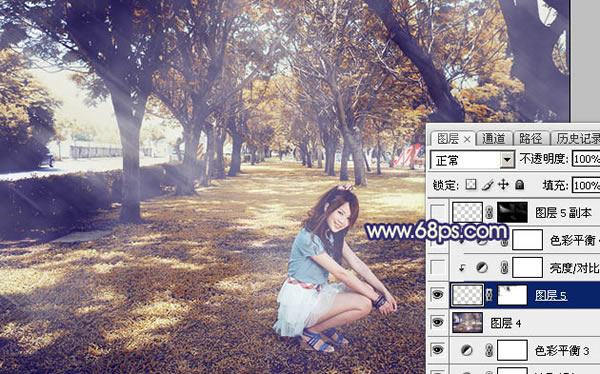Click the 不透明度 value field

586,158
